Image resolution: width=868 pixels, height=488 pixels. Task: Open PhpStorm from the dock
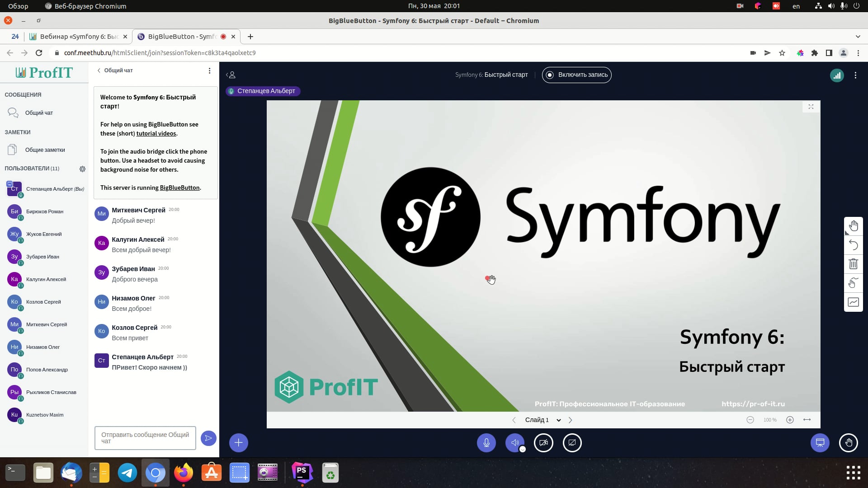pyautogui.click(x=302, y=473)
